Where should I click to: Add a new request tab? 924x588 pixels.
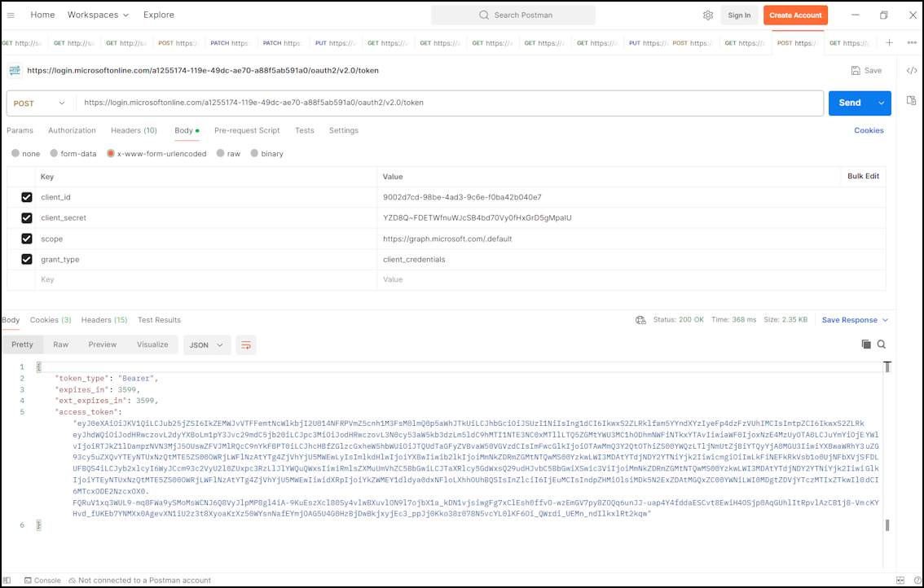tap(889, 42)
